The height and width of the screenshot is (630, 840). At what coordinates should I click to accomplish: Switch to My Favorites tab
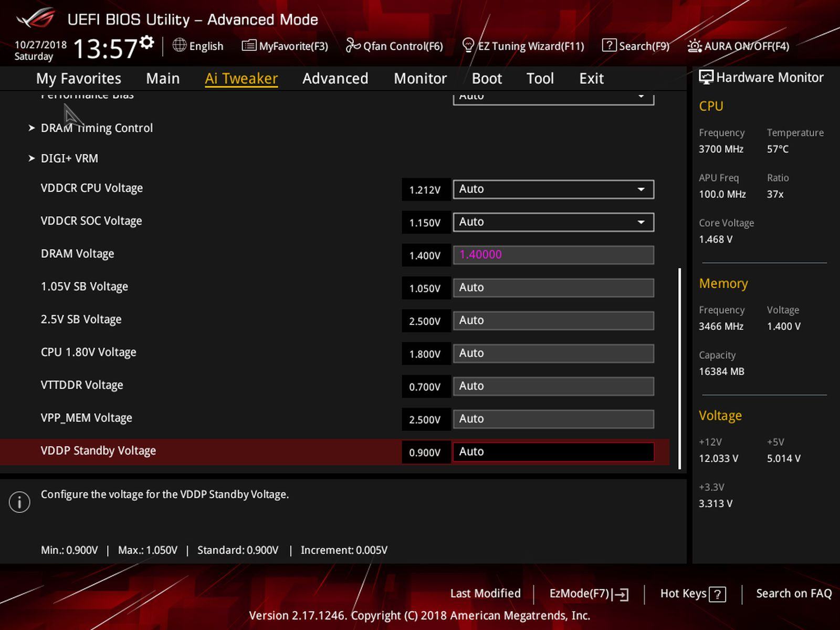79,78
